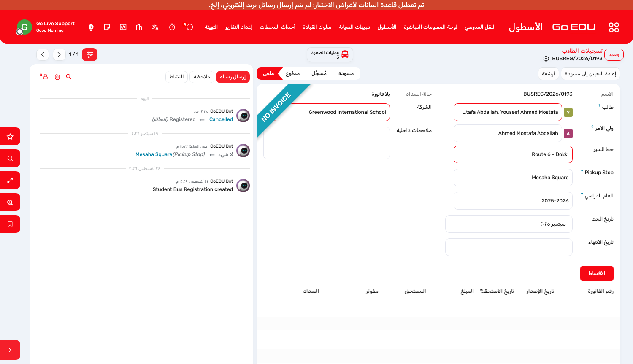Image resolution: width=633 pixels, height=364 pixels.
Task: Click the إرسال رسالة send message button
Action: click(x=233, y=77)
